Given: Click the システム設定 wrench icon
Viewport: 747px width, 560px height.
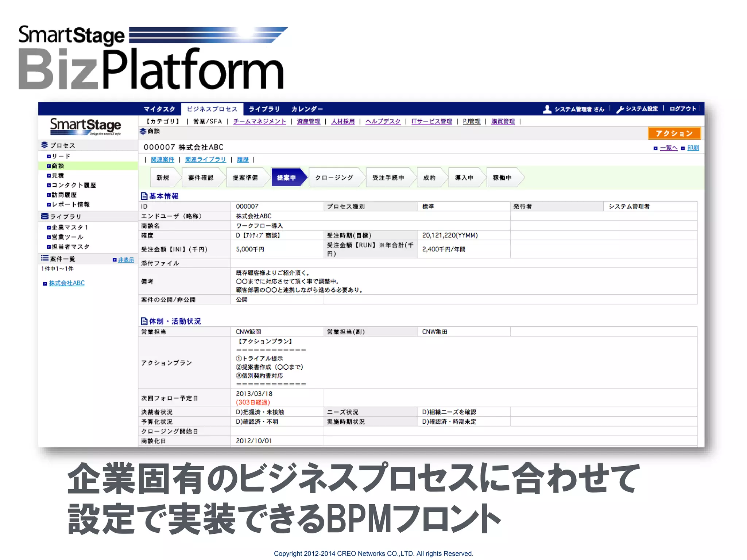Looking at the screenshot, I should pos(620,109).
